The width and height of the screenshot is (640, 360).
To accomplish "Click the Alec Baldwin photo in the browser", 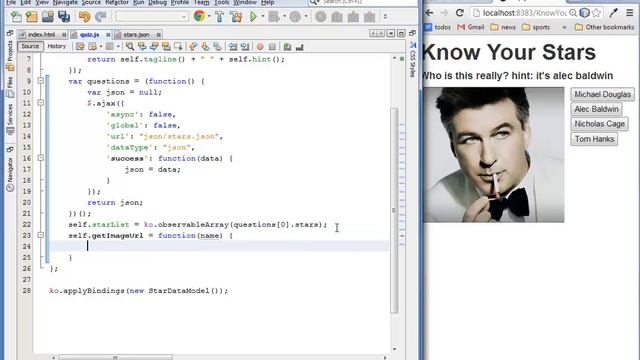I will [x=494, y=155].
